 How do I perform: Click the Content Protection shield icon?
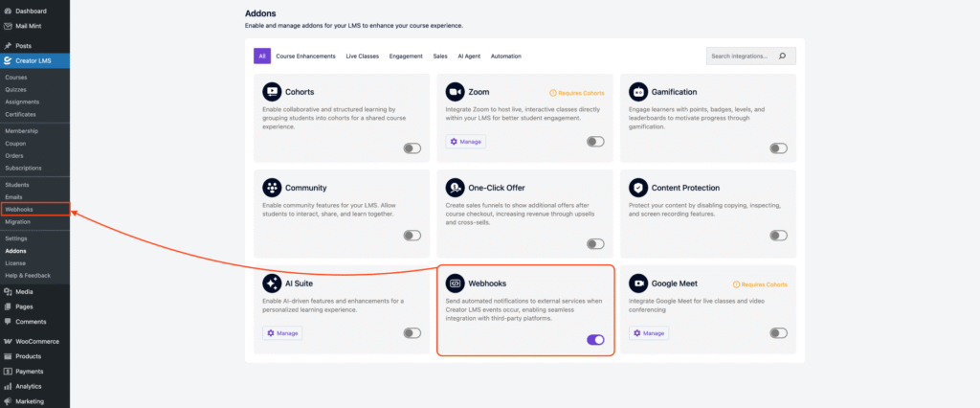coord(638,188)
